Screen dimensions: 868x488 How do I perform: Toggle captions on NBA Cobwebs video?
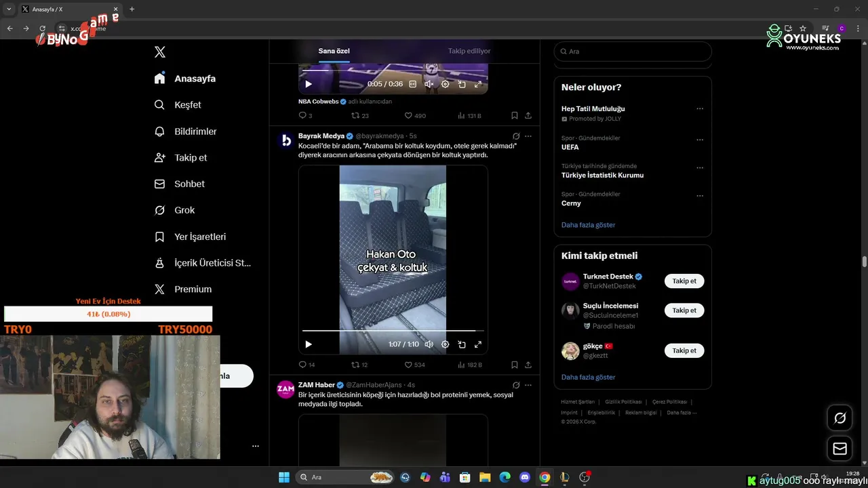click(412, 84)
